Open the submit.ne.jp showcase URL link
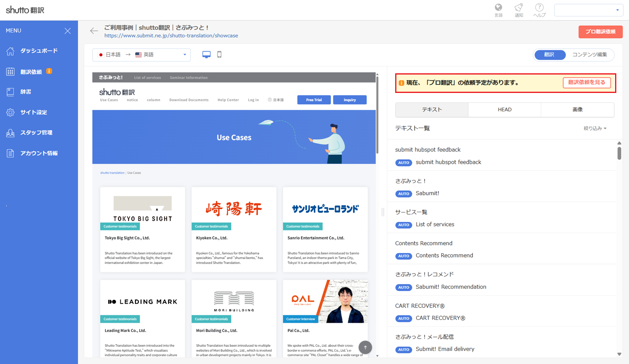Viewport: 629px width, 364px height. [x=171, y=36]
